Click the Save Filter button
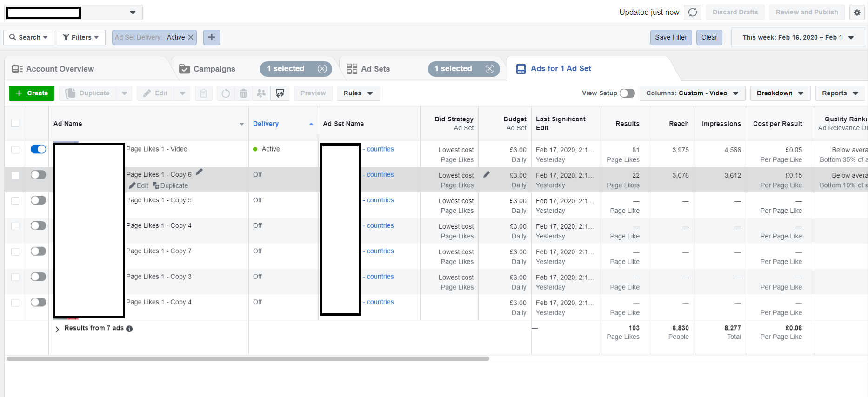This screenshot has width=868, height=397. click(x=671, y=37)
